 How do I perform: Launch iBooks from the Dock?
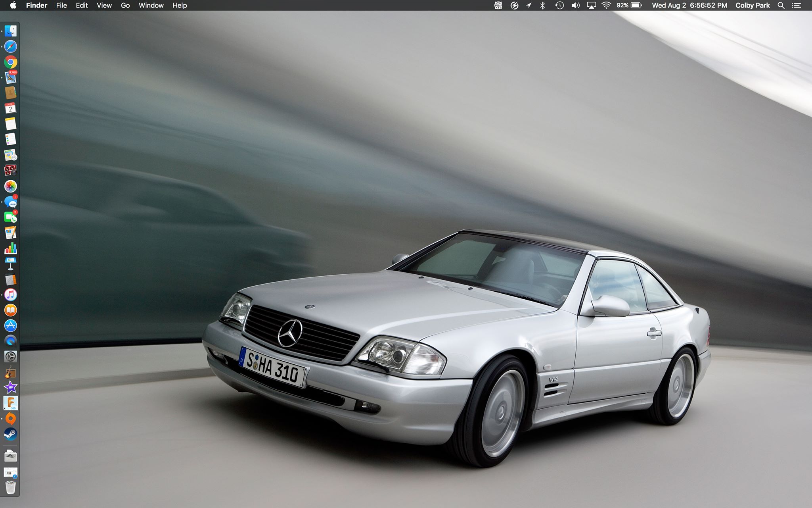pos(11,310)
